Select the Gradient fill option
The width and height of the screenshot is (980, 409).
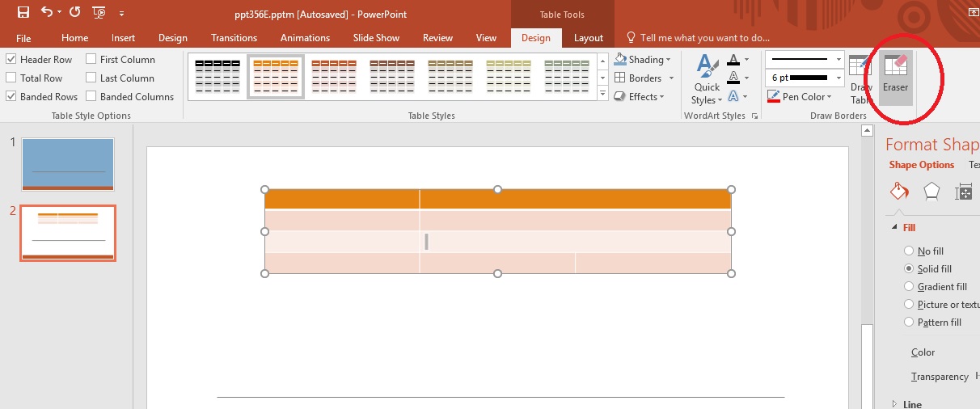click(x=909, y=287)
